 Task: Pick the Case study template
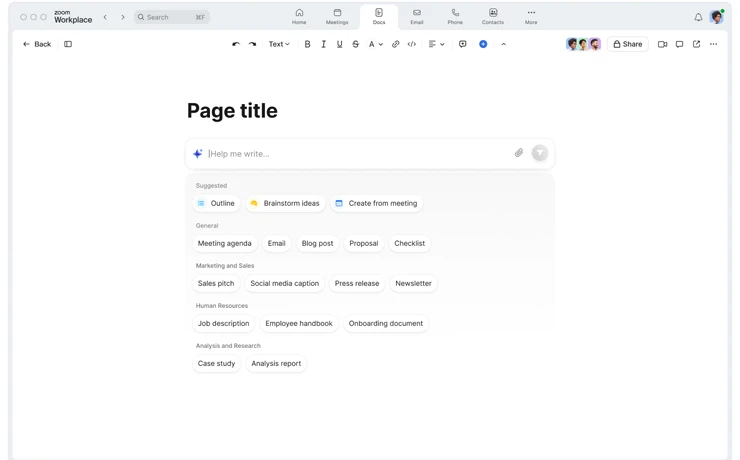coord(217,364)
